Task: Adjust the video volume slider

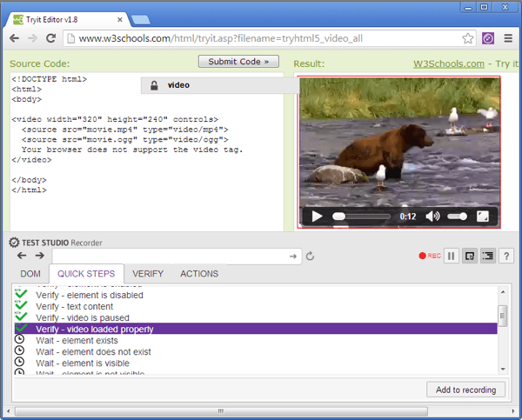Action: [457, 217]
